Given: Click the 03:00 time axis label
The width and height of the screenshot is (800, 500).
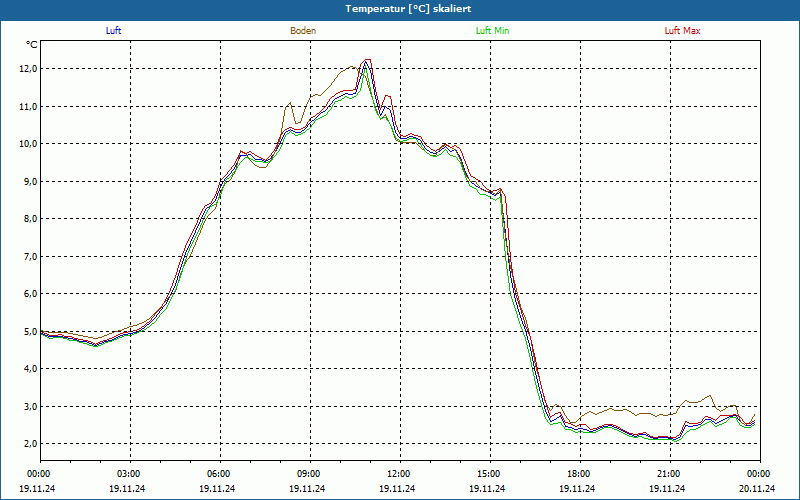Looking at the screenshot, I should point(130,473).
